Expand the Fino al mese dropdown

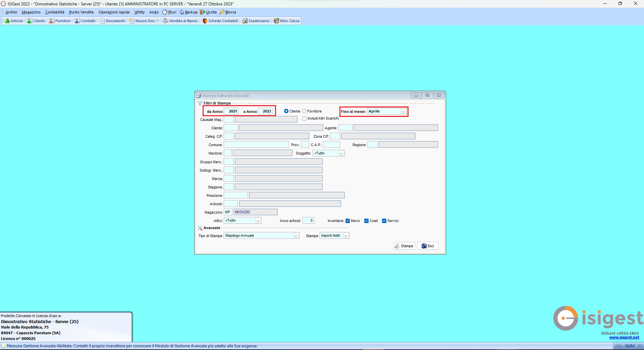click(x=403, y=112)
